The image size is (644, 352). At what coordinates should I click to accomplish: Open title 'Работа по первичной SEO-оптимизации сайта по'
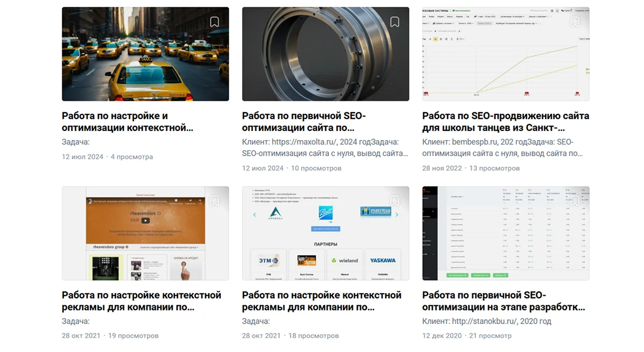click(x=304, y=122)
